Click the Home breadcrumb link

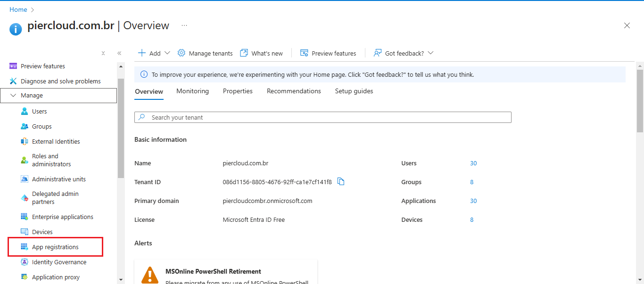pyautogui.click(x=18, y=10)
